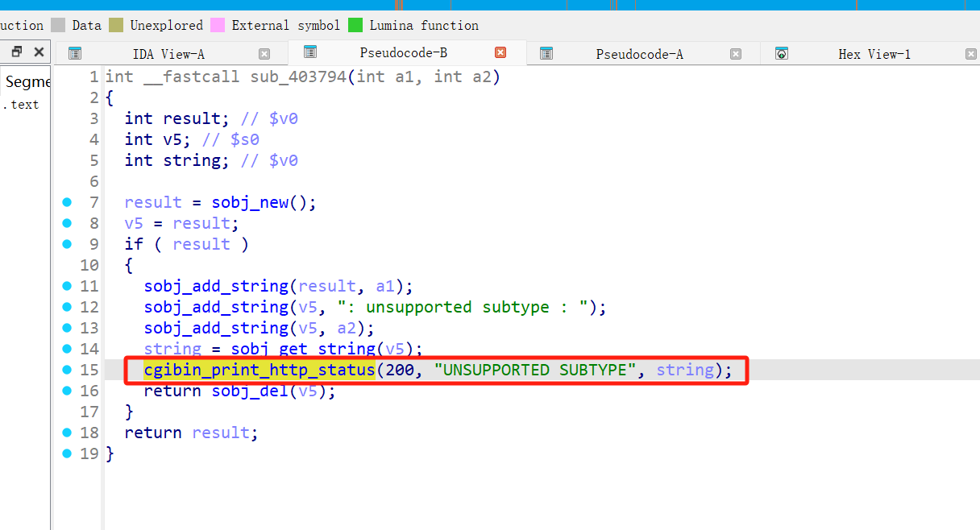Viewport: 980px width, 530px height.
Task: Click sobj_add_string on line 11
Action: [x=217, y=286]
